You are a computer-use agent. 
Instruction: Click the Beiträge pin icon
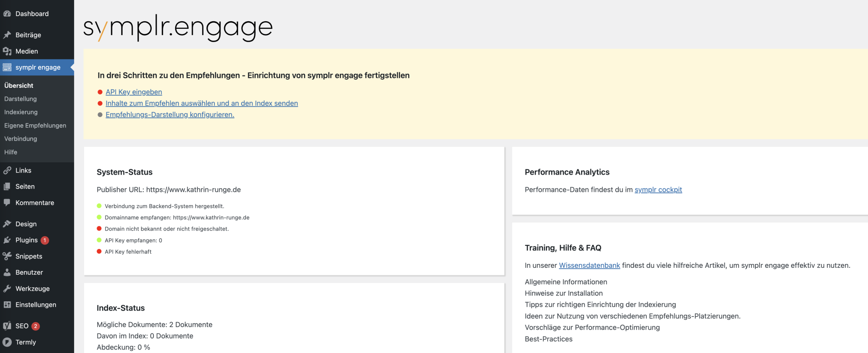point(7,35)
